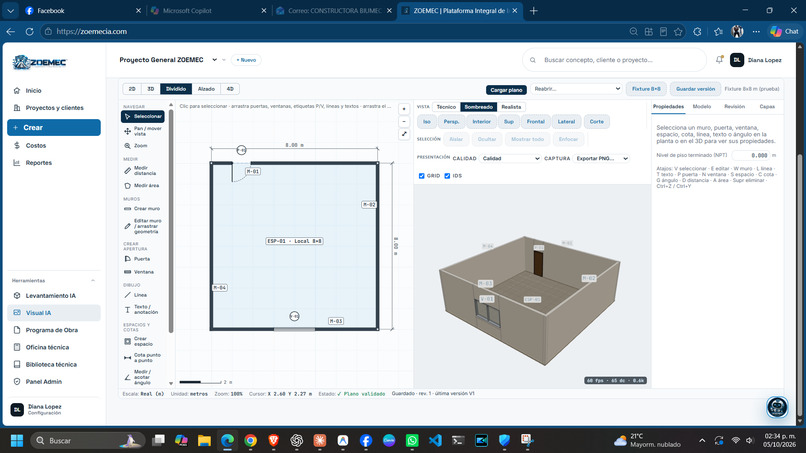This screenshot has height=453, width=806.
Task: Open WhatsApp from the taskbar
Action: point(412,441)
